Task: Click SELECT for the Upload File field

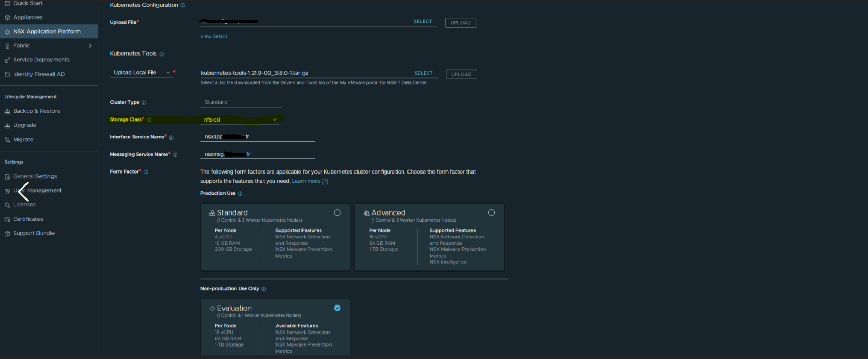Action: tap(423, 21)
